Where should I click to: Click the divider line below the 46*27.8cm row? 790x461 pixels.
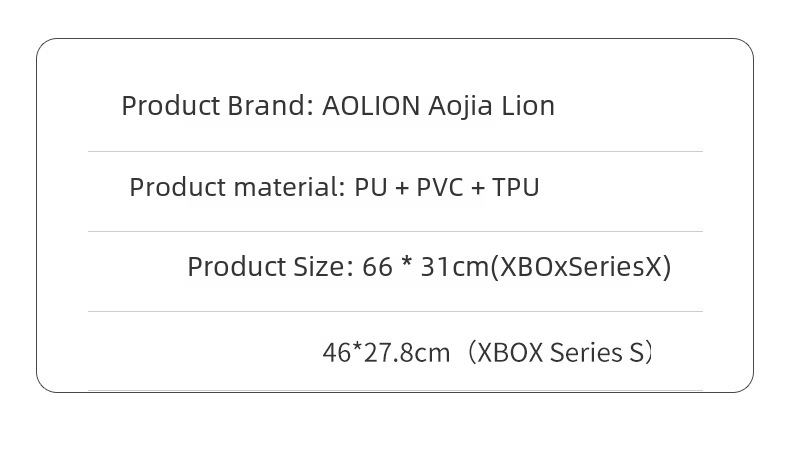click(396, 390)
